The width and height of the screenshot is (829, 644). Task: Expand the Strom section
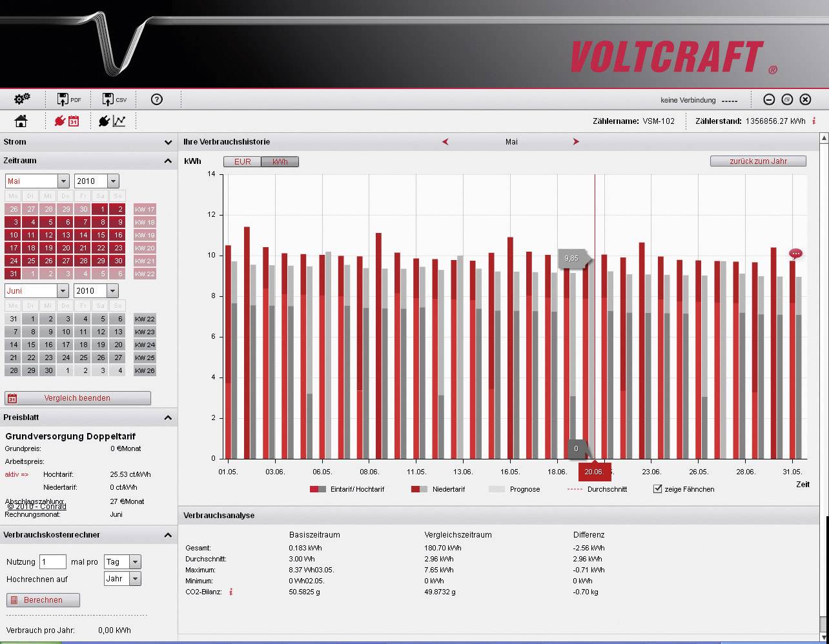tap(168, 142)
